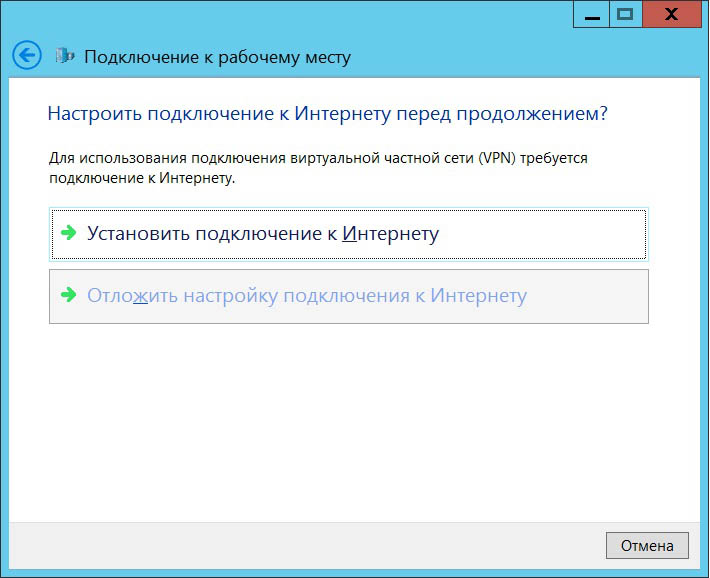Click the workplace connection wizard icon
The height and width of the screenshot is (578, 710).
65,56
